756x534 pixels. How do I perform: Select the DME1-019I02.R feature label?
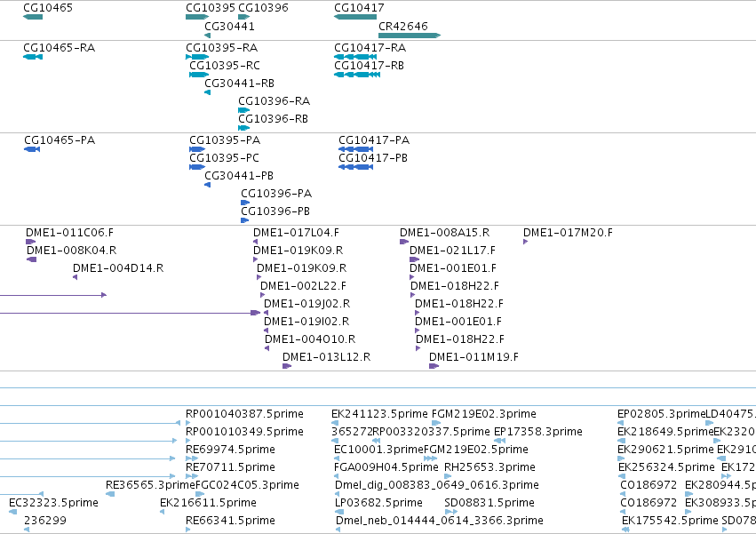tap(306, 322)
